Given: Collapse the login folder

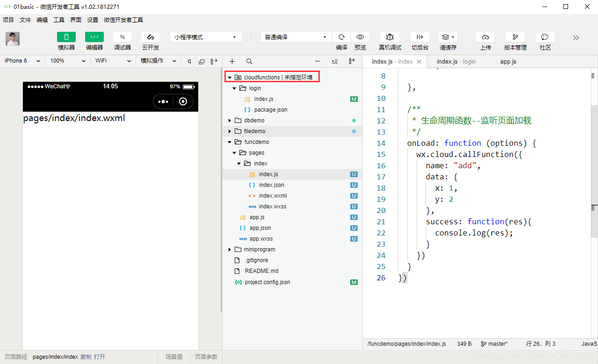Looking at the screenshot, I should pos(234,88).
